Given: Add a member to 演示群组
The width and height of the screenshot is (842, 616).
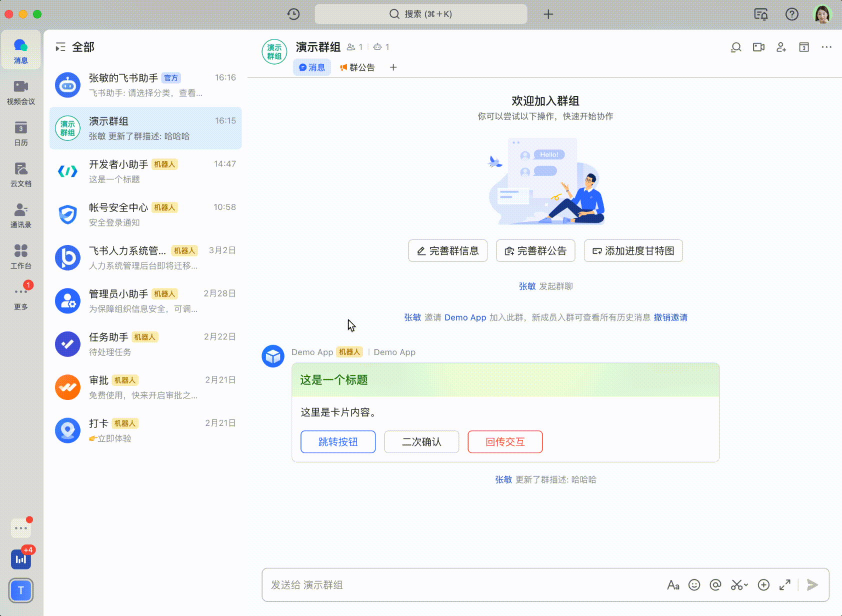Looking at the screenshot, I should (x=781, y=47).
